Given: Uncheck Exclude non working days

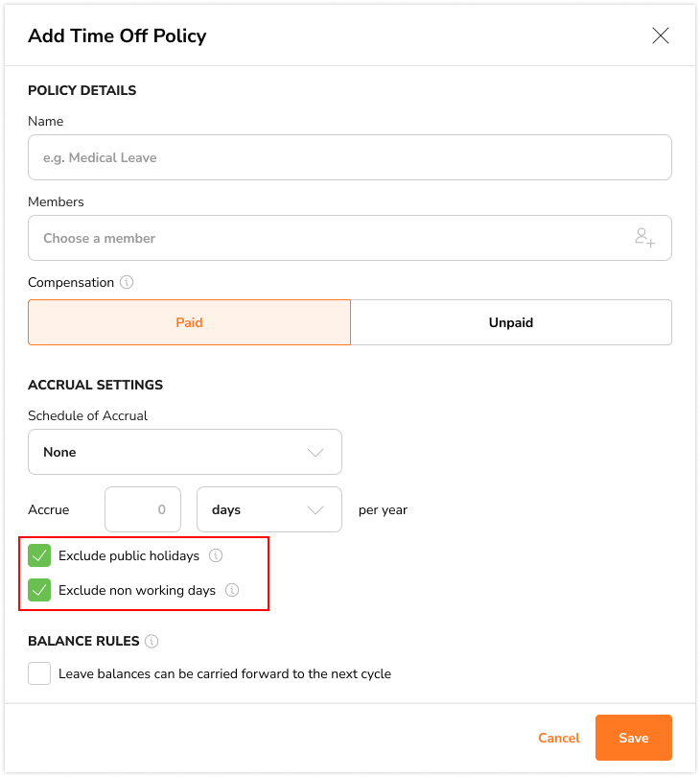Looking at the screenshot, I should [39, 590].
